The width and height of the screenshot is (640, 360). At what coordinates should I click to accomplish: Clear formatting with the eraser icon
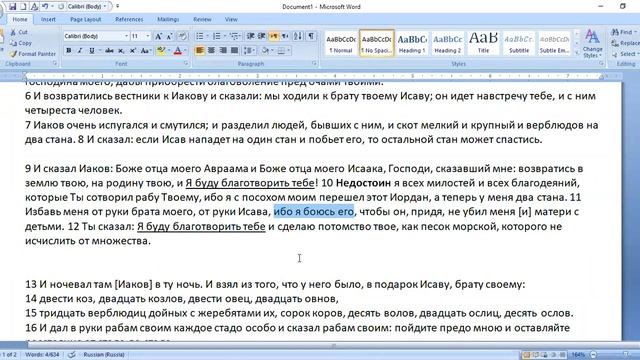coord(182,36)
